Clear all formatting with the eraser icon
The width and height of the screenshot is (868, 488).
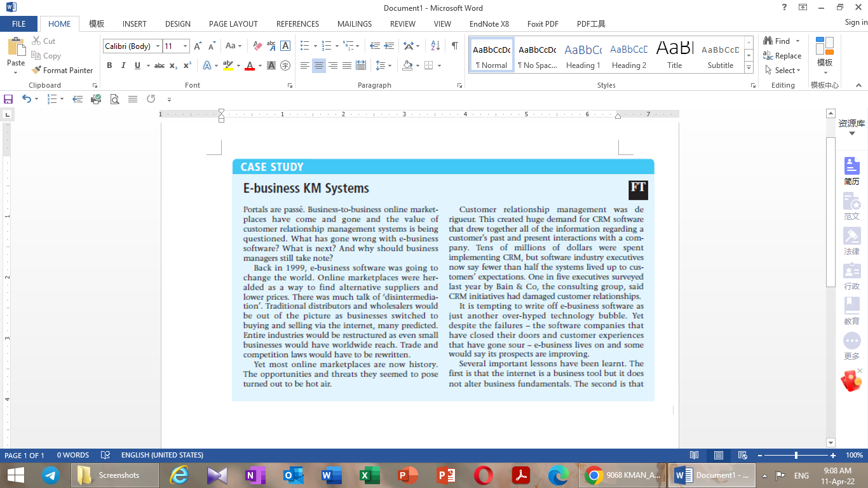coord(257,45)
